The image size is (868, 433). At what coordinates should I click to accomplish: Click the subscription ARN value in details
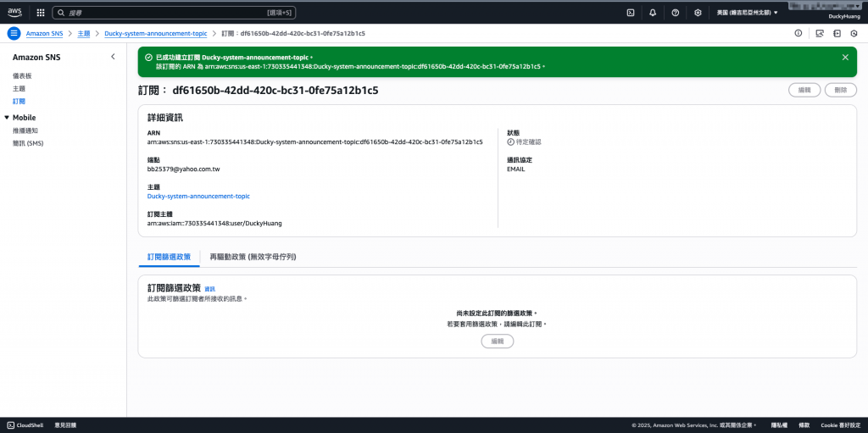click(314, 142)
